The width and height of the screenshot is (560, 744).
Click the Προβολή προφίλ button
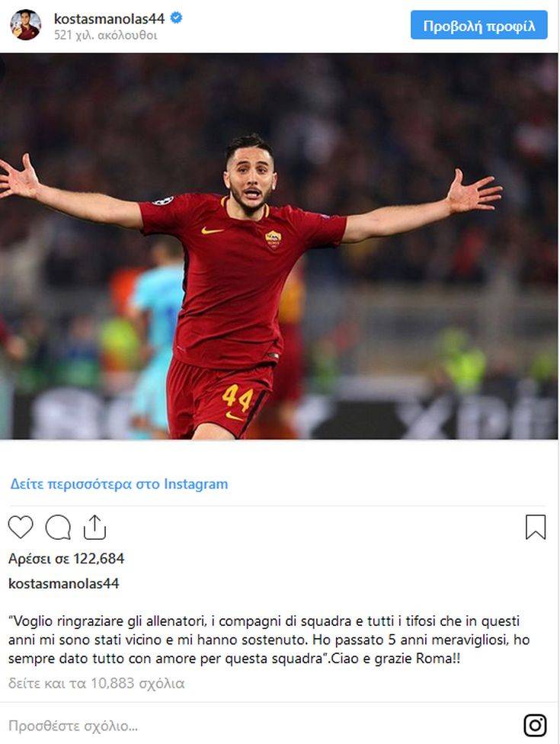[x=479, y=25]
